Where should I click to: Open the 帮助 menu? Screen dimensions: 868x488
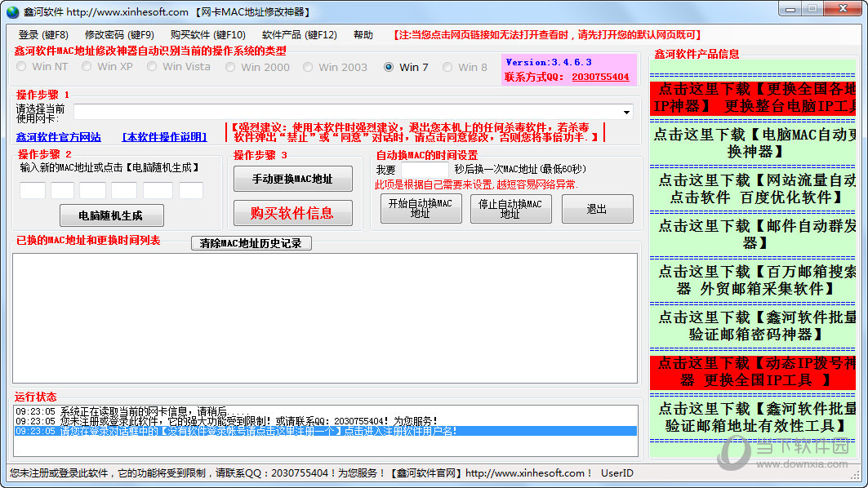tap(363, 35)
